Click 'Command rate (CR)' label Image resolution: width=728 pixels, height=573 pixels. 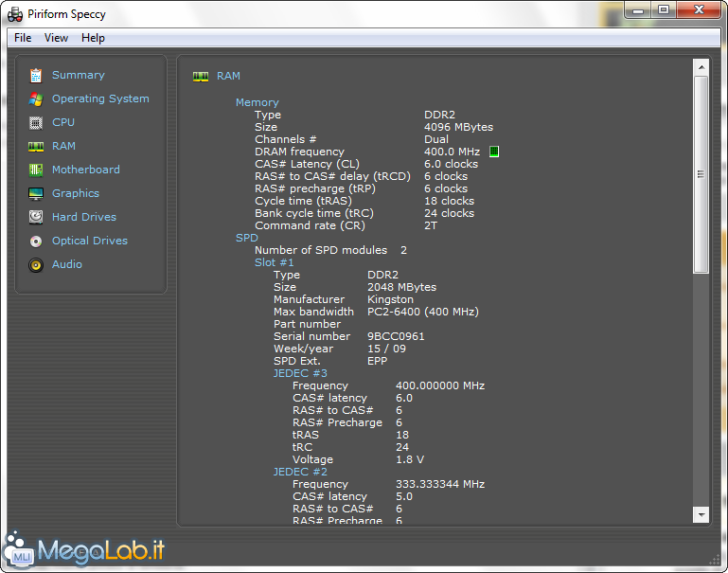point(310,225)
